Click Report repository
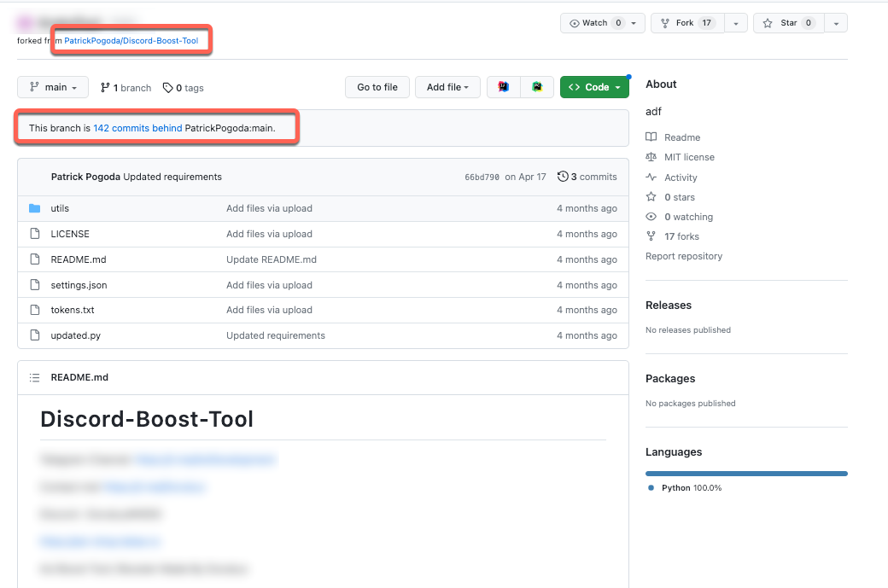The image size is (888, 588). click(x=684, y=256)
